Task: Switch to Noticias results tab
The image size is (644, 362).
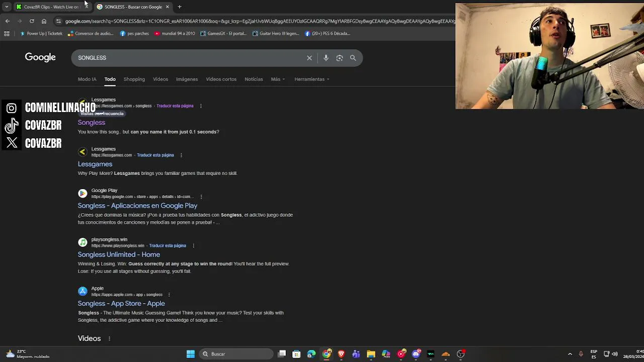Action: 254,79
